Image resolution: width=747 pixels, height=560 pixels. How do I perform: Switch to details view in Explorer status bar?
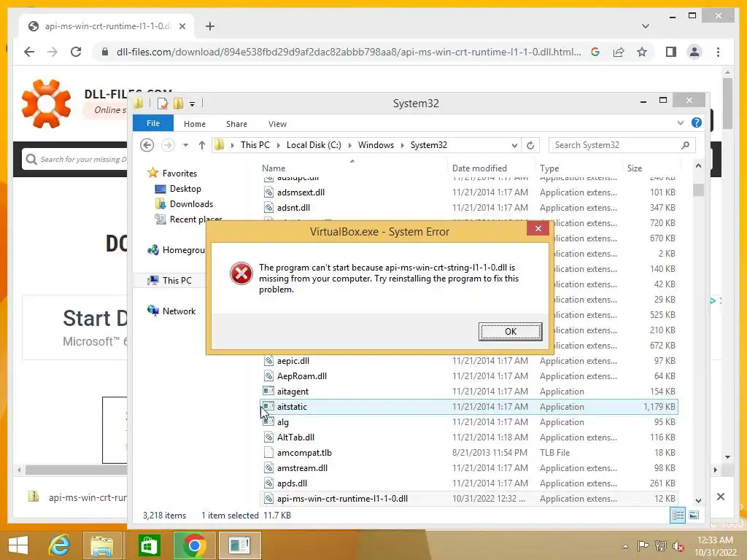678,515
